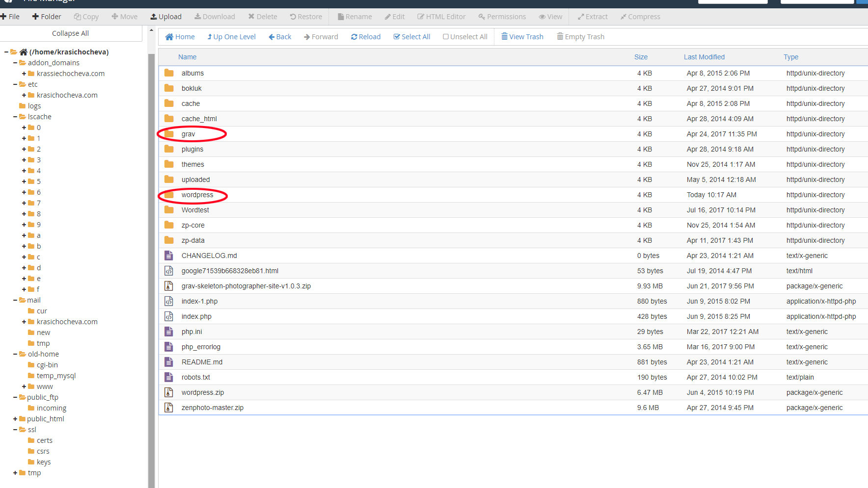Viewport: 868px width, 488px height.
Task: Click robots.txt file icon
Action: [169, 377]
